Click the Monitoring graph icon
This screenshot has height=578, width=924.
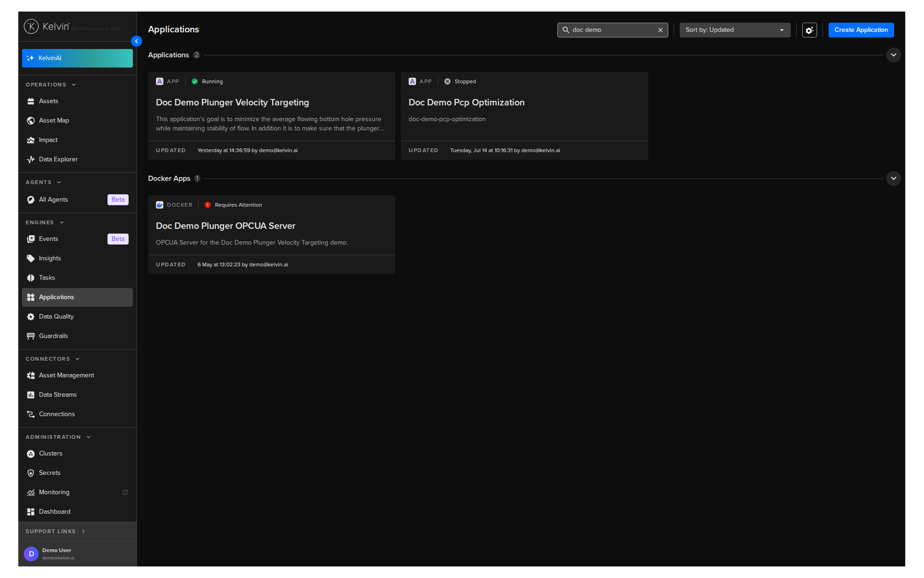31,493
